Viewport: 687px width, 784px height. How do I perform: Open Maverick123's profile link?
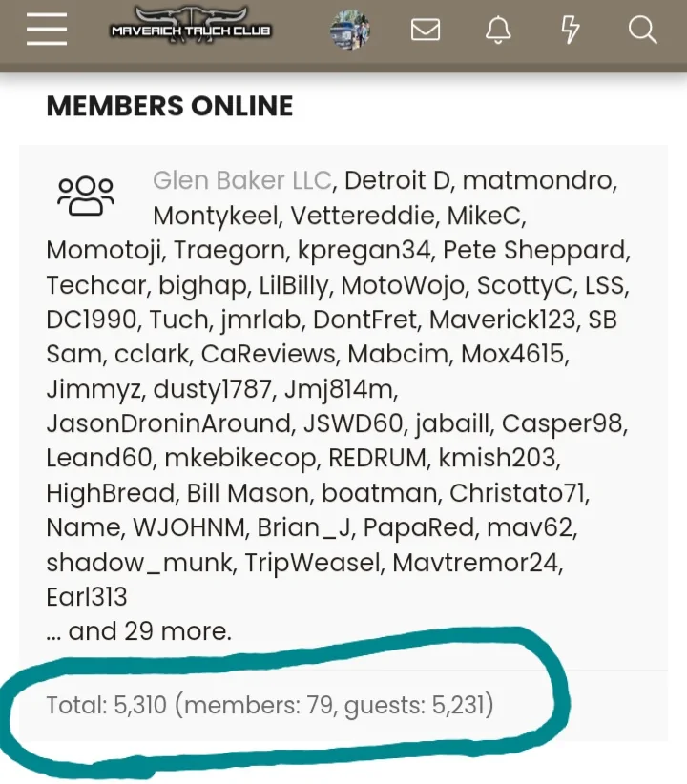point(502,320)
